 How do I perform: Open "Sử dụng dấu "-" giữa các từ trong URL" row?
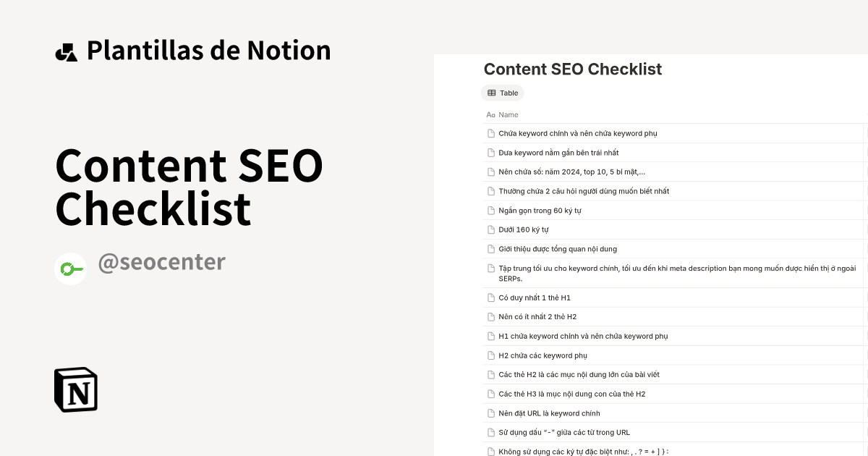pyautogui.click(x=563, y=431)
